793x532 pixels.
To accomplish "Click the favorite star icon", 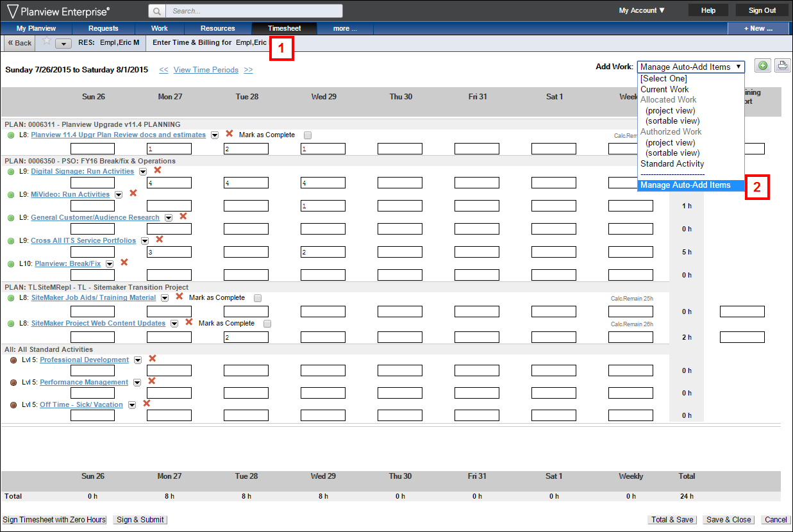I will [46, 40].
